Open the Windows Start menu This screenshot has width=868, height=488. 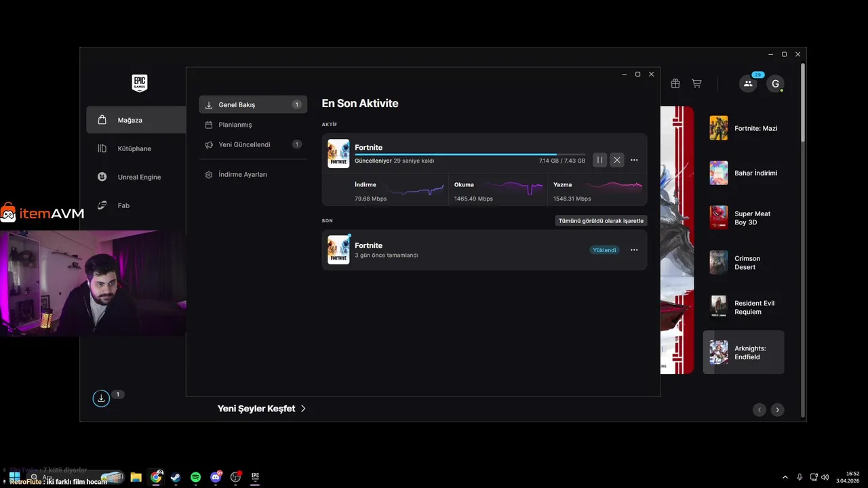[14, 477]
